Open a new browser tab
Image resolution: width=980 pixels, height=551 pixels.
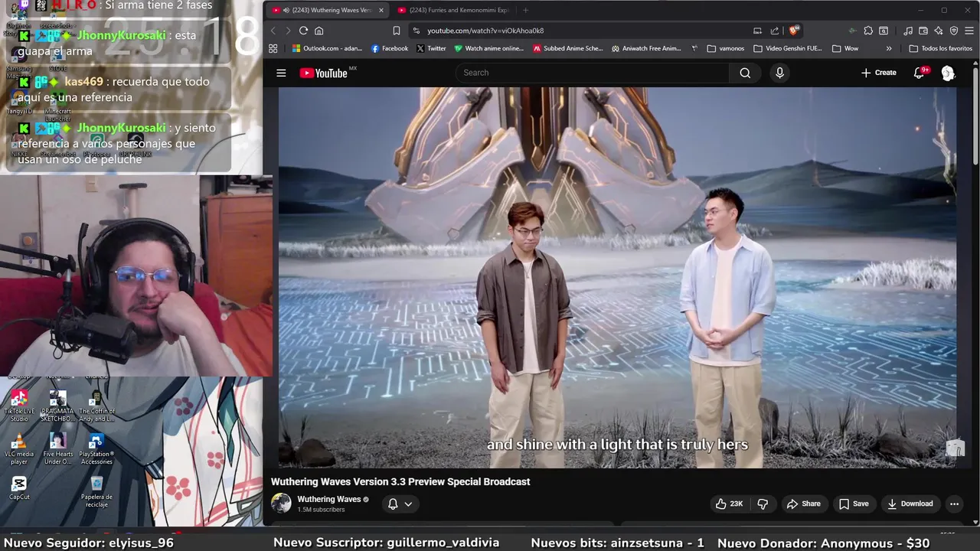coord(525,10)
